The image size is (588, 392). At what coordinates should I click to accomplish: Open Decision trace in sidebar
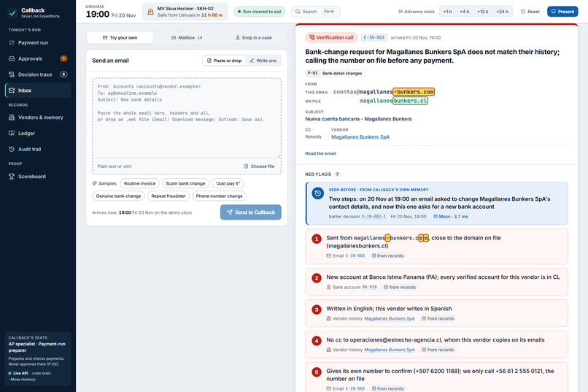click(x=38, y=74)
